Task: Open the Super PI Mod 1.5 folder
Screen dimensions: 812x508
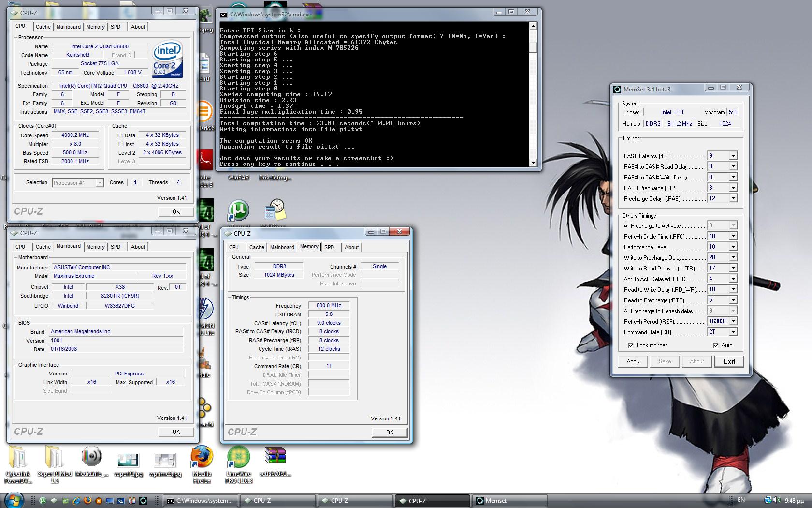Action: [55, 465]
